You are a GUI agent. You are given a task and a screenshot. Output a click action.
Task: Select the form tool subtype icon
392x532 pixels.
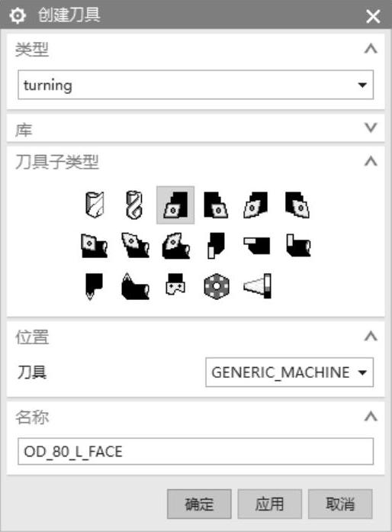[175, 285]
